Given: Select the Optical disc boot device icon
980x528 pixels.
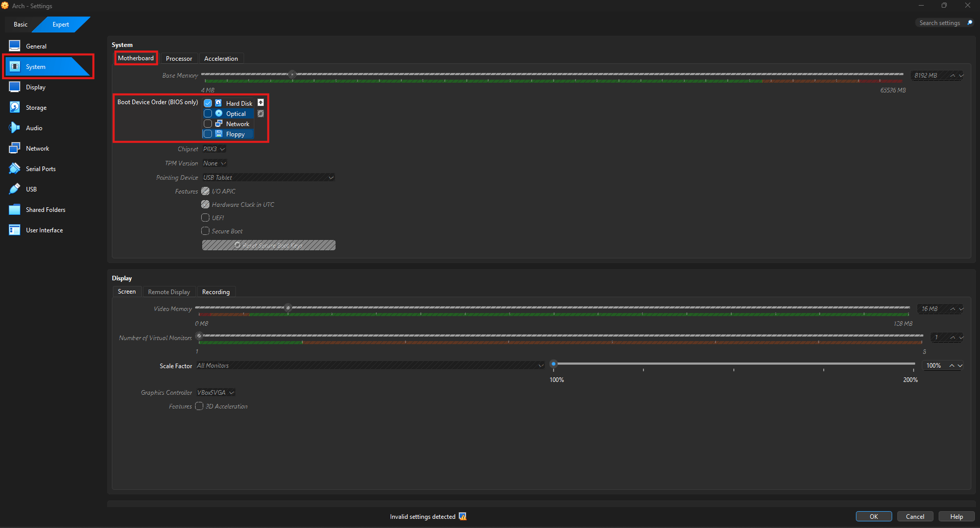Looking at the screenshot, I should click(x=219, y=113).
